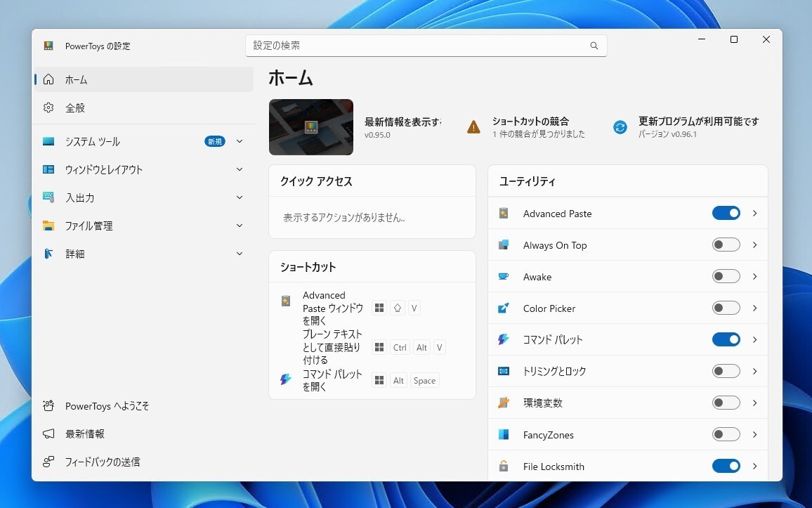Image resolution: width=812 pixels, height=508 pixels.
Task: Click the 設定の検索 search field
Action: pos(418,46)
